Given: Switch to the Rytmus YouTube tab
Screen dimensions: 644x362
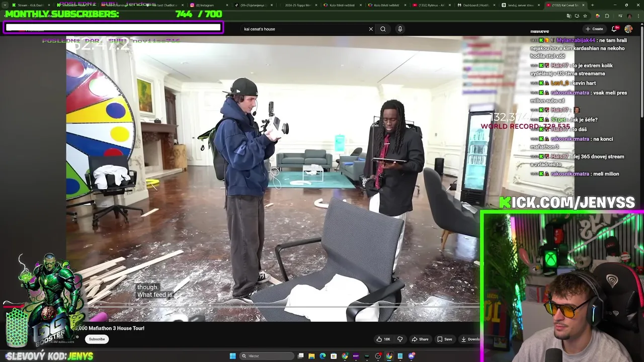Looking at the screenshot, I should tap(431, 5).
